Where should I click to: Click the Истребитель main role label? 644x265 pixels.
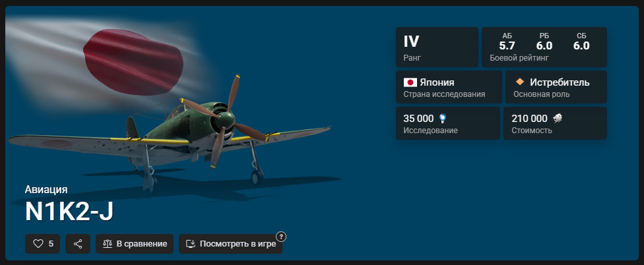pyautogui.click(x=560, y=82)
